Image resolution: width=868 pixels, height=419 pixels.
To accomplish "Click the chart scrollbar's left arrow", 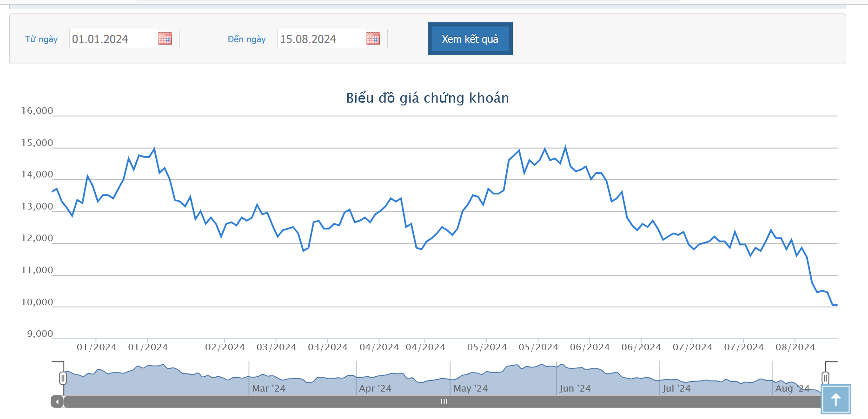I will point(57,402).
